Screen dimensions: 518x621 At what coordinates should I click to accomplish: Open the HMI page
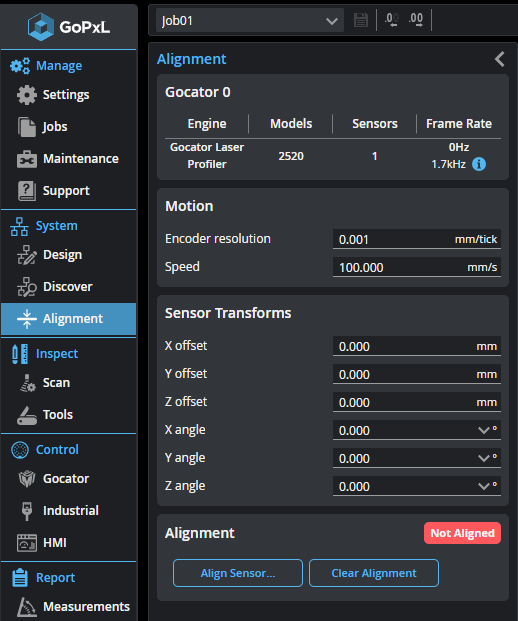click(x=42, y=543)
